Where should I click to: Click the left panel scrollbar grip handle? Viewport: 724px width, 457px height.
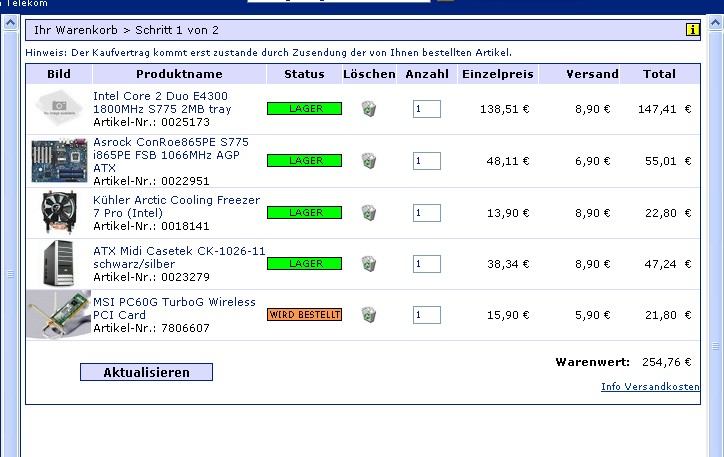click(x=10, y=274)
